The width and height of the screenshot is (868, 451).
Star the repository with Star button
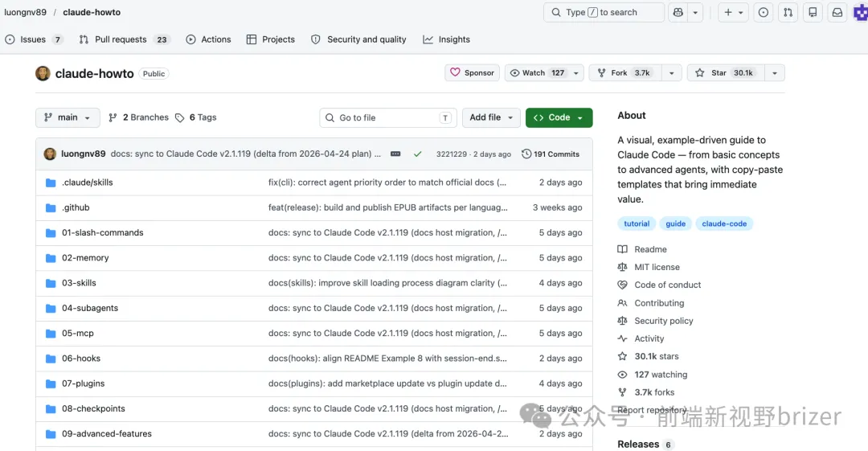coord(726,72)
